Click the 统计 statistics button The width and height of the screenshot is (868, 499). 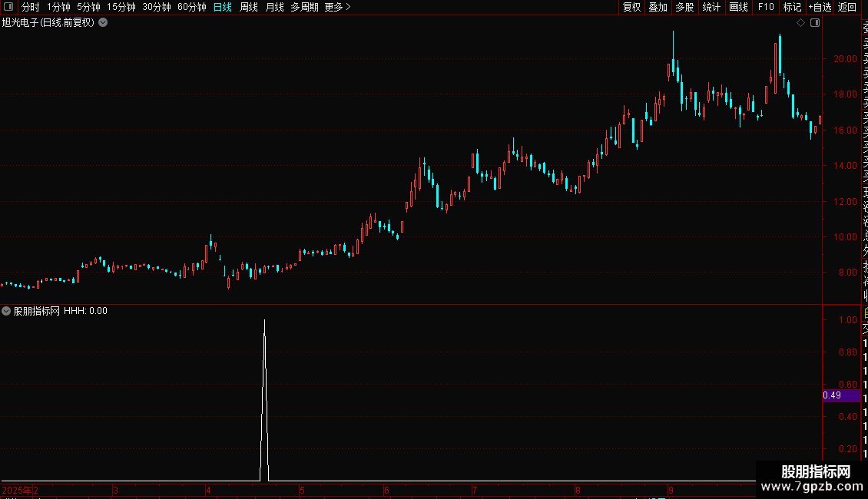point(711,7)
